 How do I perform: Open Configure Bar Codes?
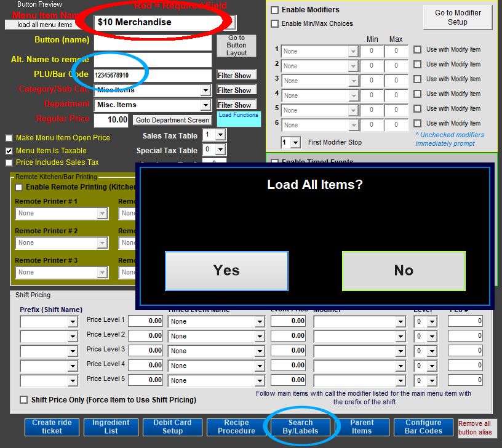[423, 426]
